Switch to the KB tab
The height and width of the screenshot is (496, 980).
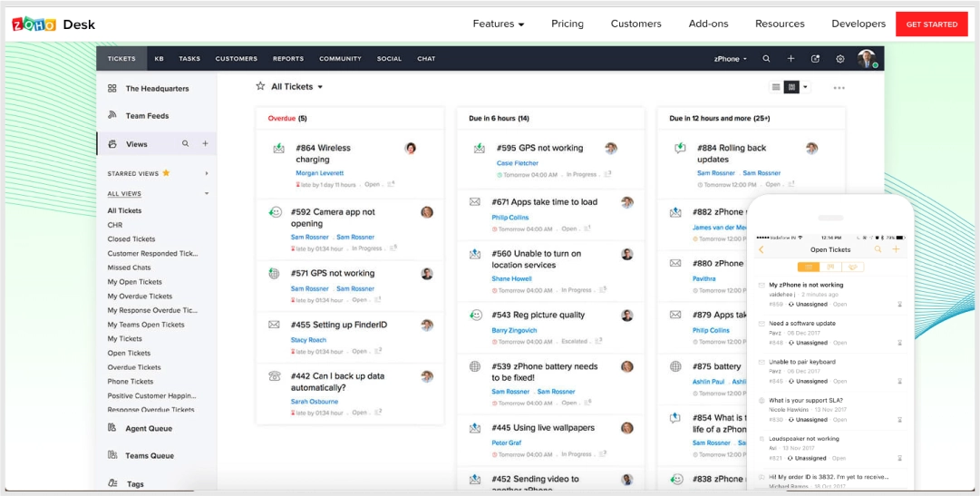[x=160, y=59]
